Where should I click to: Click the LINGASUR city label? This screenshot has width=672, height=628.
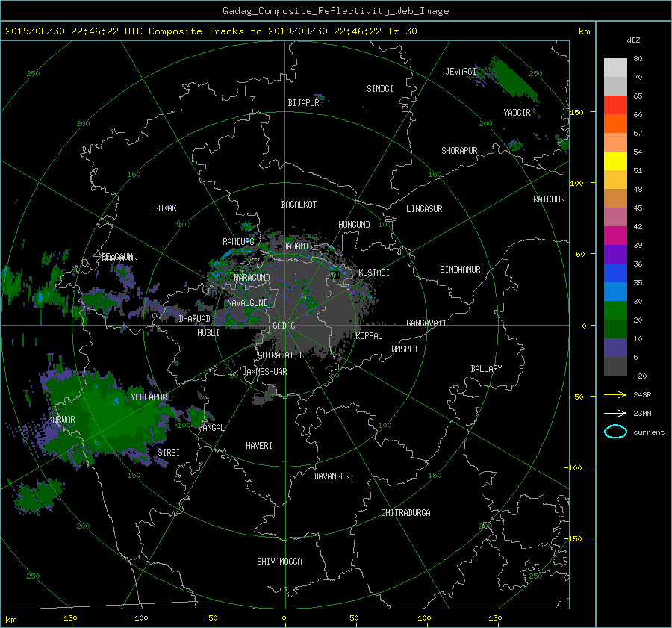coord(424,209)
